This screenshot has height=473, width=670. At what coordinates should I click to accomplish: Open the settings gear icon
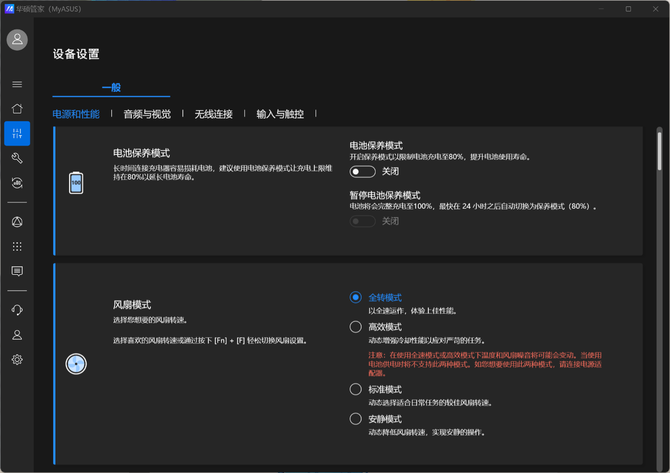pyautogui.click(x=17, y=359)
